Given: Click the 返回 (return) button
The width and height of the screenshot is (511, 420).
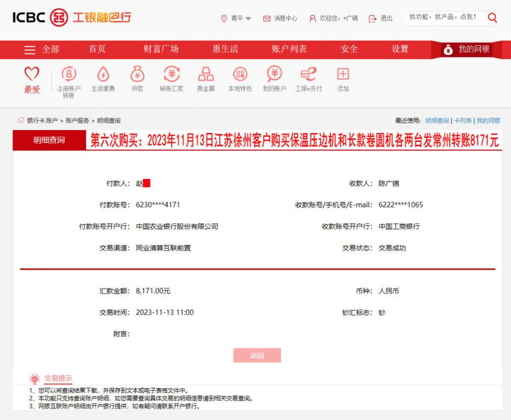Looking at the screenshot, I should tap(258, 355).
